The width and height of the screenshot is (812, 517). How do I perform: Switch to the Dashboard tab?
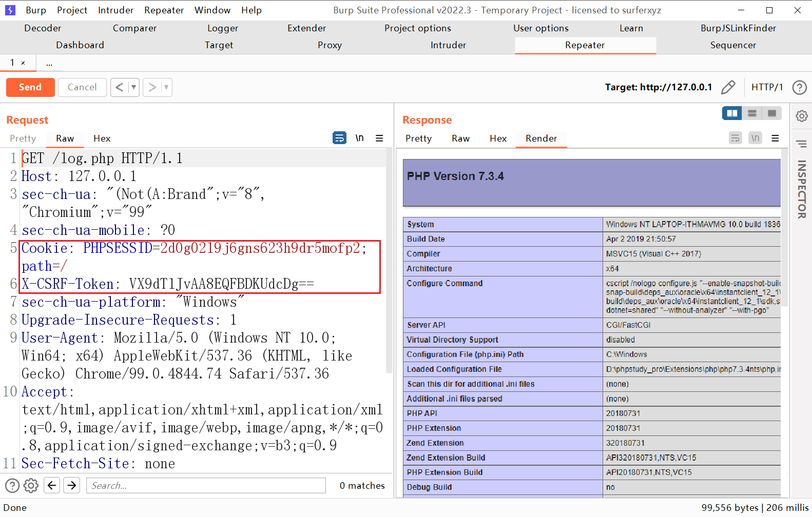click(x=80, y=45)
